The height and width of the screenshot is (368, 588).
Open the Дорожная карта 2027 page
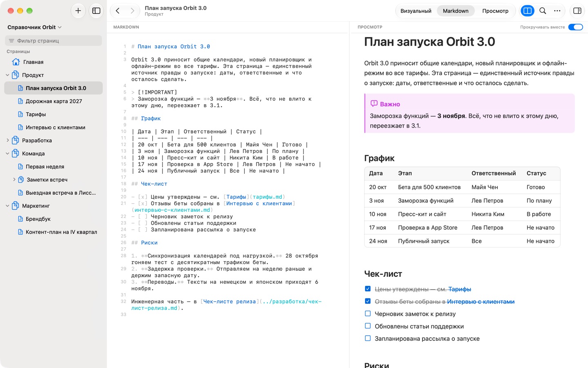tap(53, 101)
